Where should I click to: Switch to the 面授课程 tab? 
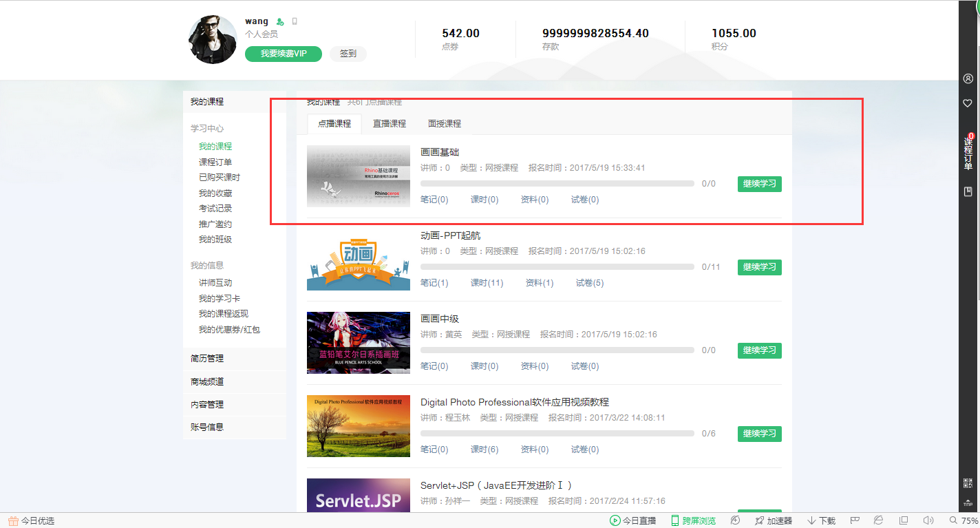445,124
